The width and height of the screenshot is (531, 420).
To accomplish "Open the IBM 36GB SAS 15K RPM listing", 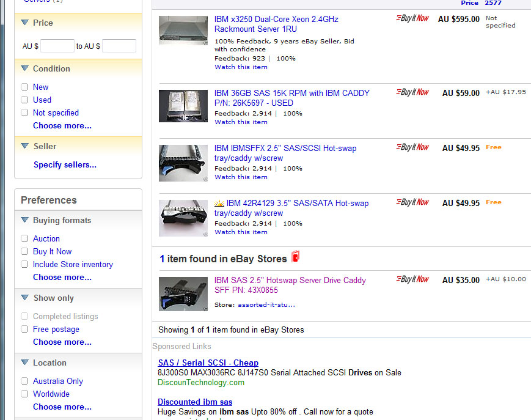I will pos(292,98).
